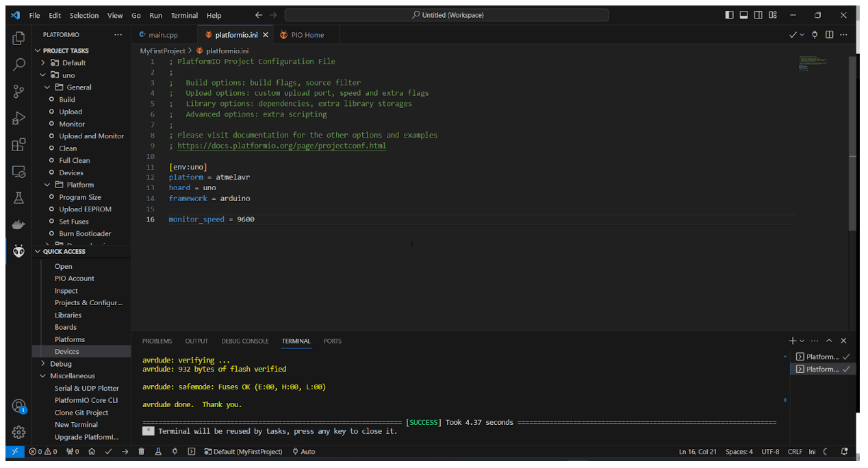Open PLATFORMIO sidebar ellipsis menu
The height and width of the screenshot is (468, 868).
[118, 35]
